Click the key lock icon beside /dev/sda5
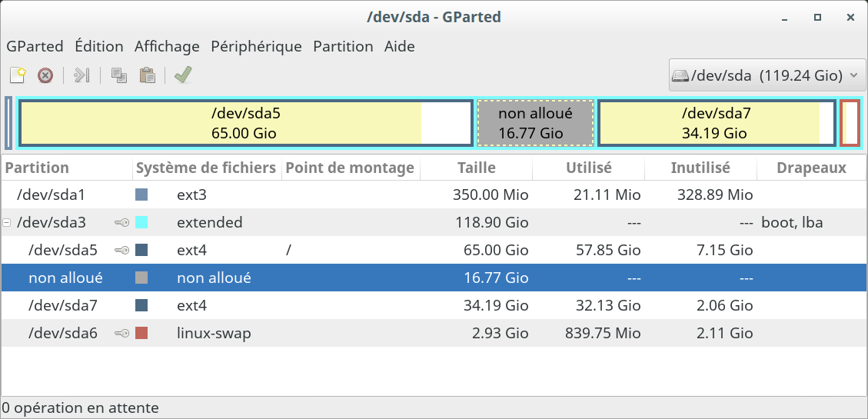 coord(121,250)
